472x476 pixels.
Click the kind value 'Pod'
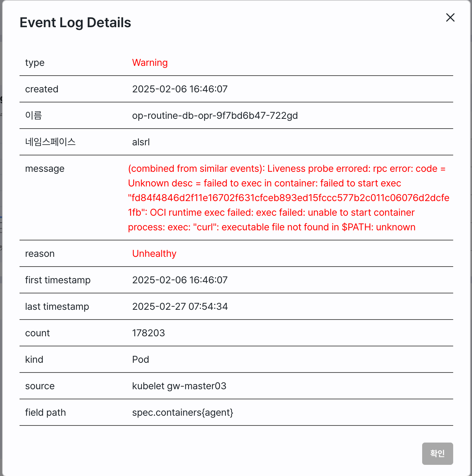[140, 360]
